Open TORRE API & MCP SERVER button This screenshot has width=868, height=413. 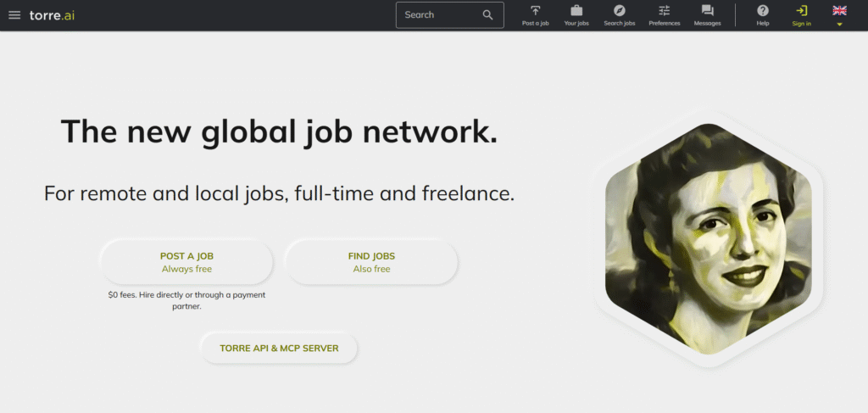point(279,349)
